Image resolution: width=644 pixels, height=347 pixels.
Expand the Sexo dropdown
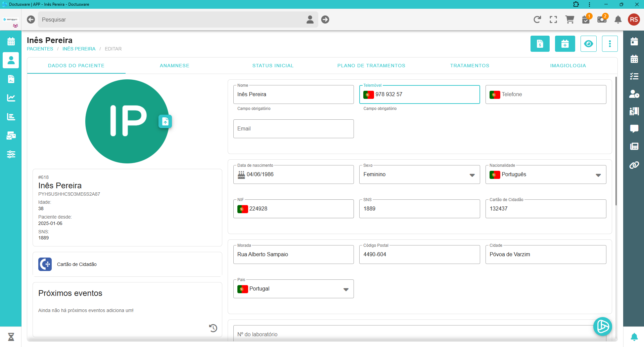pyautogui.click(x=472, y=175)
